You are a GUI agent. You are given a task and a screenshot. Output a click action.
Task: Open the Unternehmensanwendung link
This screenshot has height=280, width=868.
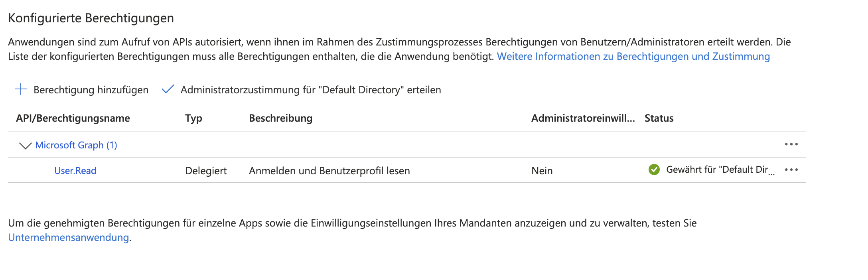69,237
